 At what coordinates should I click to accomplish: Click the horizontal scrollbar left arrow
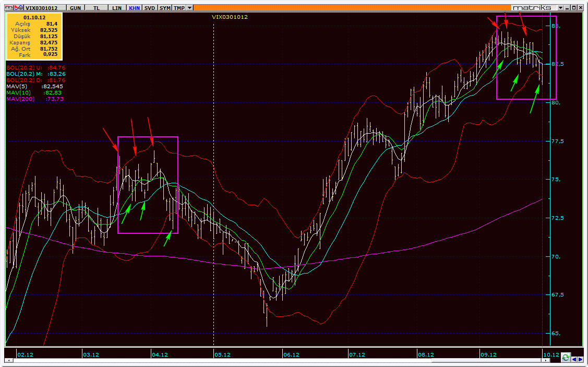pyautogui.click(x=8, y=360)
